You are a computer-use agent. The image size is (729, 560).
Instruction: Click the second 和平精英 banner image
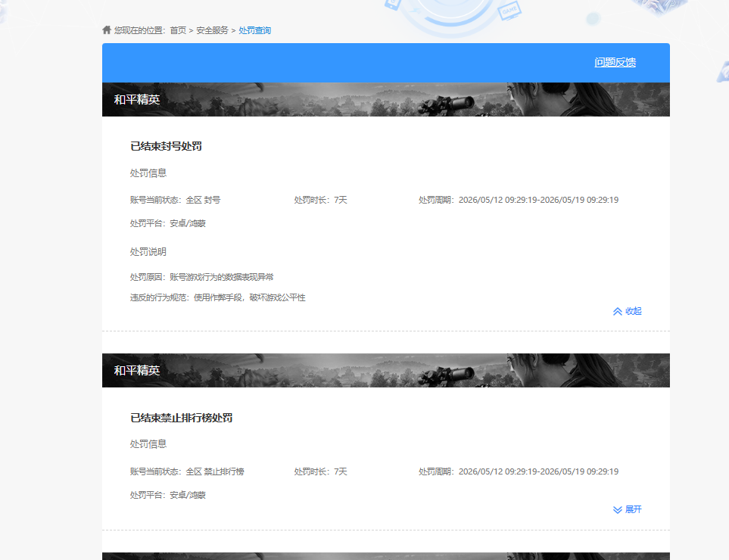386,370
